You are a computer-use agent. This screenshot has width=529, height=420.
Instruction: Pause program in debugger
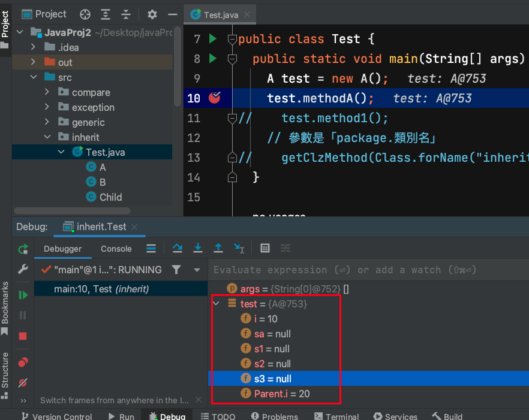click(x=23, y=316)
